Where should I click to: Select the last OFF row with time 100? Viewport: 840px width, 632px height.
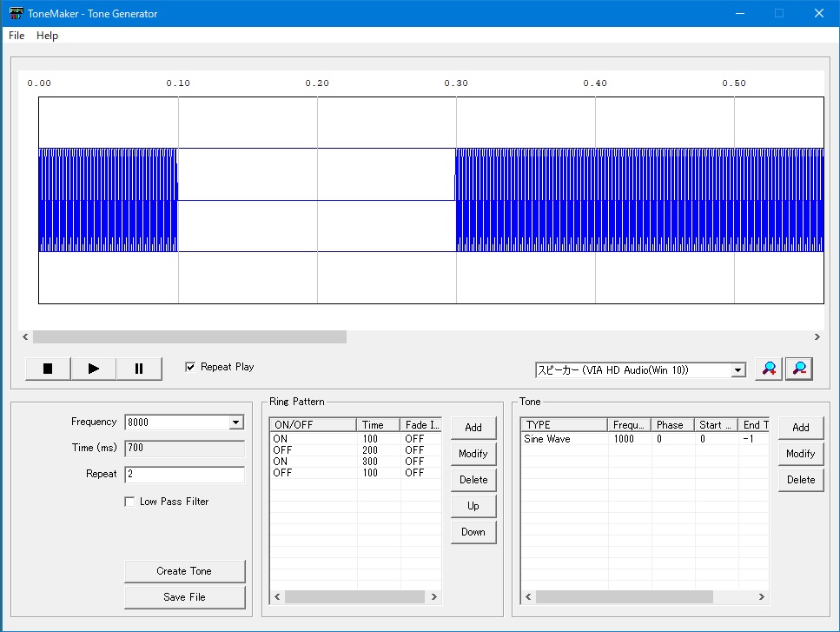tap(355, 473)
